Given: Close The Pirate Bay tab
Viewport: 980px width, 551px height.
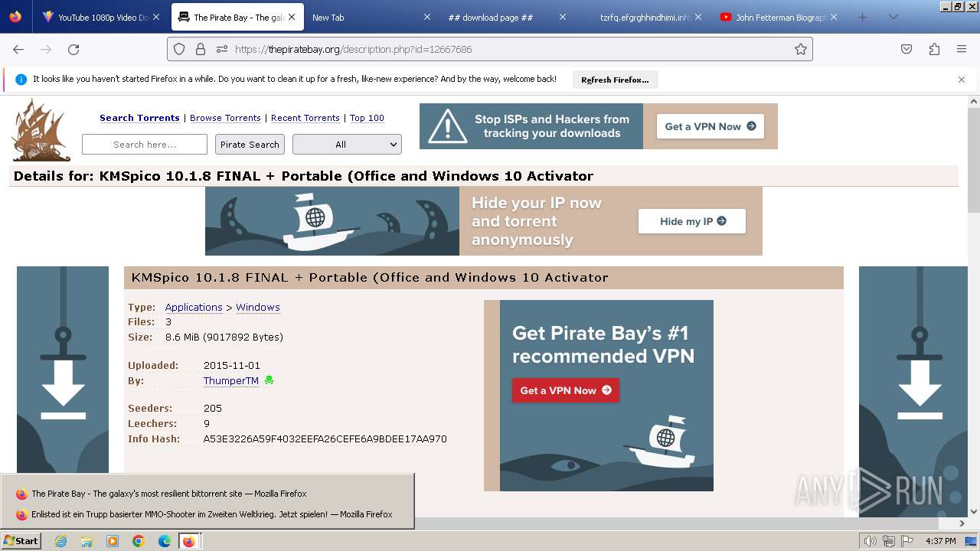Looking at the screenshot, I should pyautogui.click(x=292, y=17).
